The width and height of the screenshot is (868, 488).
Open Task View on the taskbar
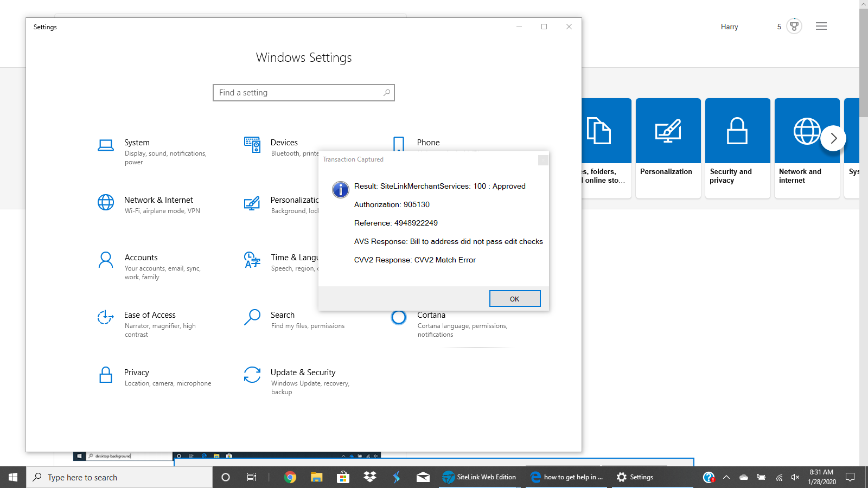(x=252, y=477)
